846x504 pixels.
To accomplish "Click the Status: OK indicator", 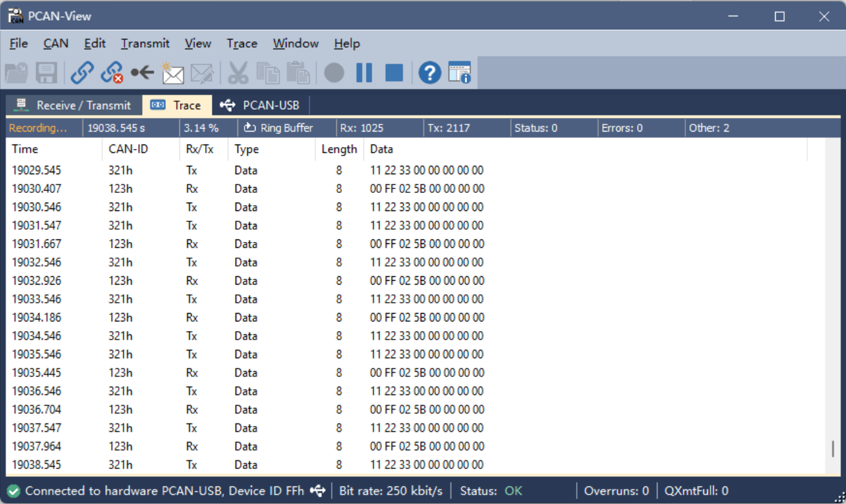I will coord(491,491).
